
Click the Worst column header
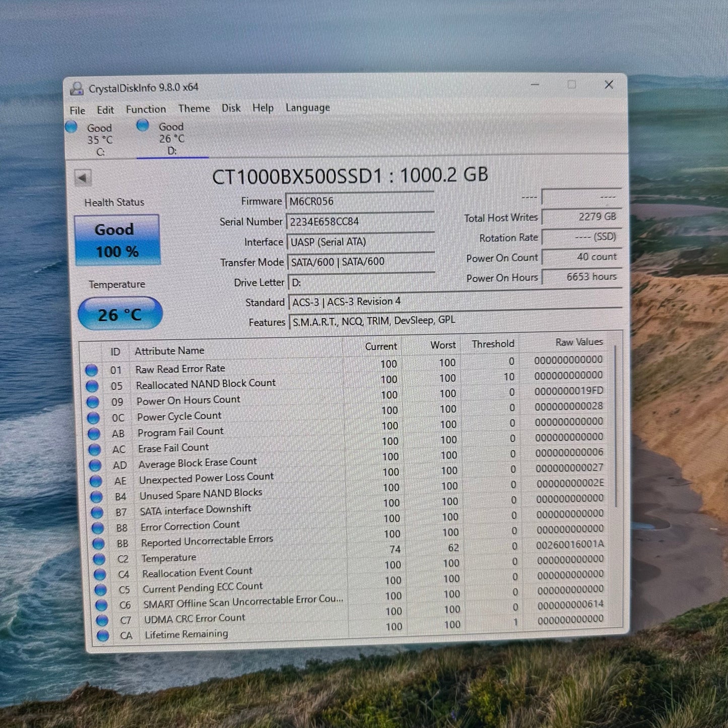(x=443, y=345)
